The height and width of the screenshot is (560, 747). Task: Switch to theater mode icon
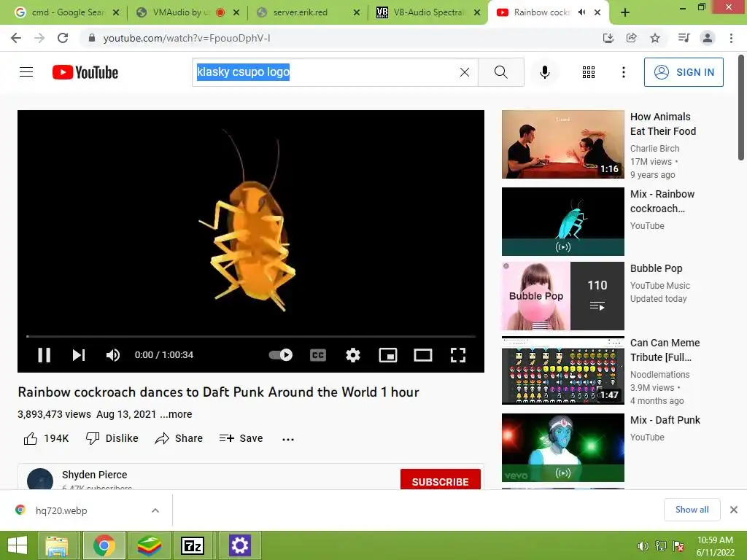pyautogui.click(x=423, y=355)
